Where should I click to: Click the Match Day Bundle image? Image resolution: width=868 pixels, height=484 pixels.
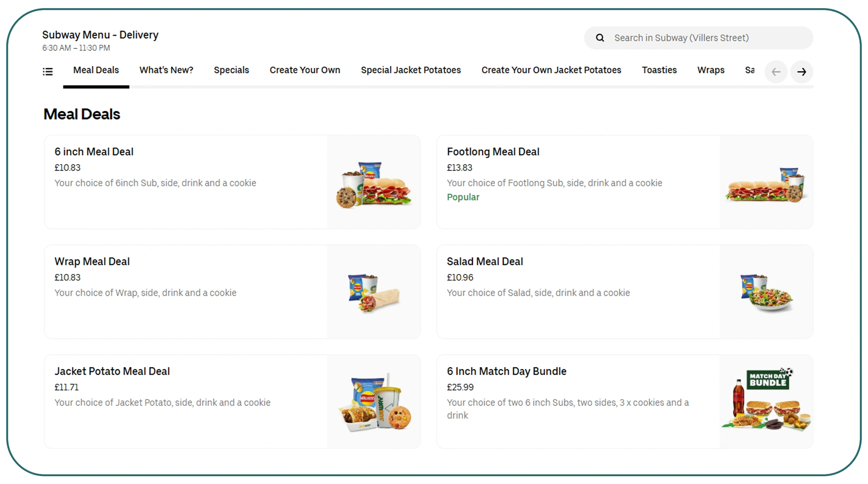[766, 401]
